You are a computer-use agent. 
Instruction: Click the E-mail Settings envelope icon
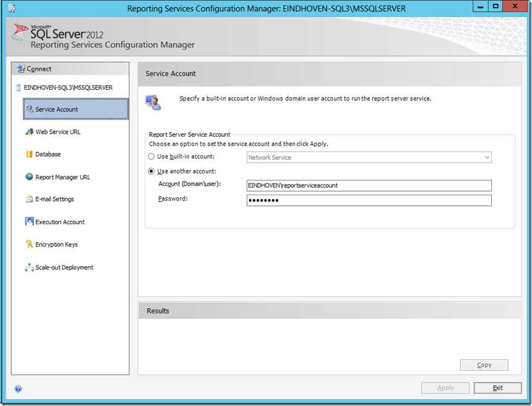tap(30, 199)
